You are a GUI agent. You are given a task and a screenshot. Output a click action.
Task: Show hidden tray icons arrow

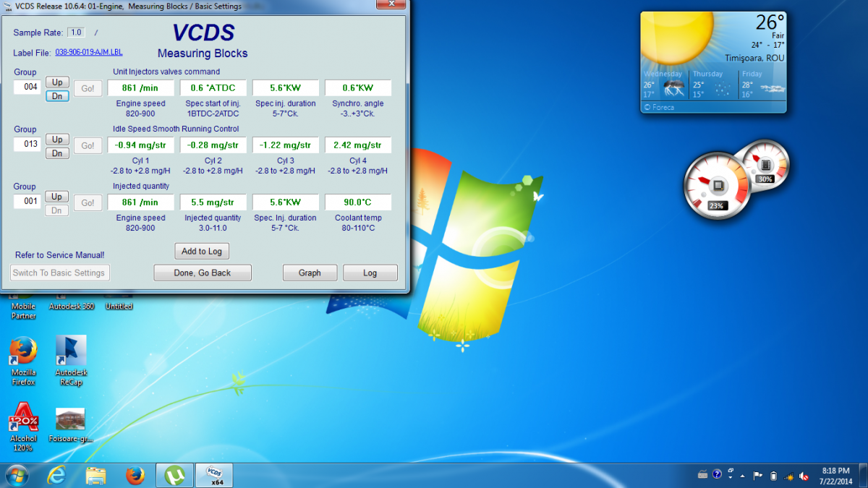pyautogui.click(x=742, y=476)
